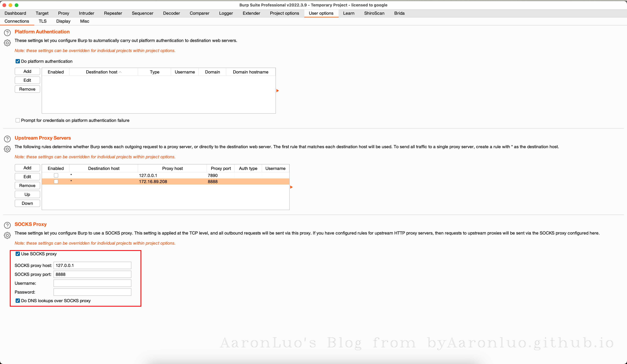Click the Down button for proxy rules
The width and height of the screenshot is (627, 364).
[27, 203]
